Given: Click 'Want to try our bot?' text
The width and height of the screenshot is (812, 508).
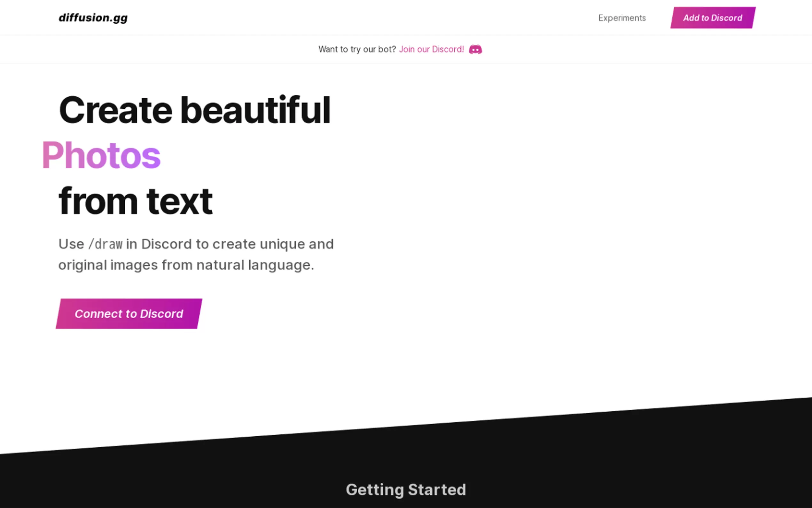Looking at the screenshot, I should (357, 49).
